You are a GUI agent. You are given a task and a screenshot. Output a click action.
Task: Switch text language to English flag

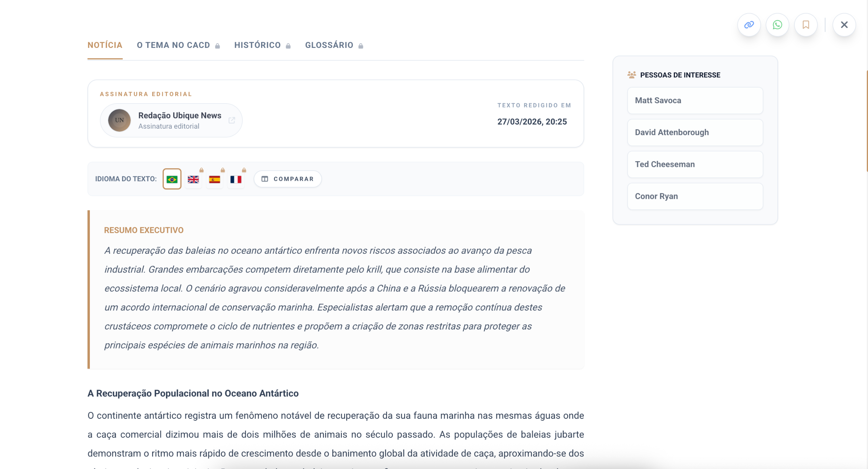193,179
